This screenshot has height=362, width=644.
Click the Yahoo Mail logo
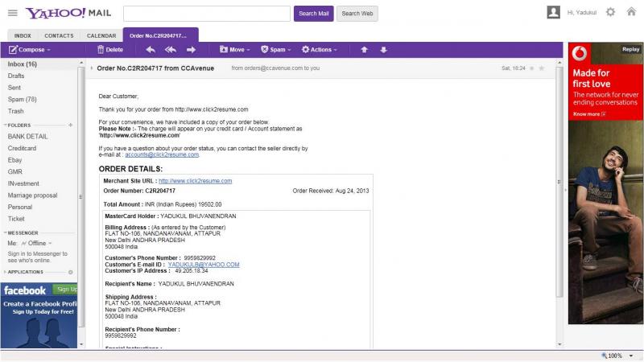point(68,13)
